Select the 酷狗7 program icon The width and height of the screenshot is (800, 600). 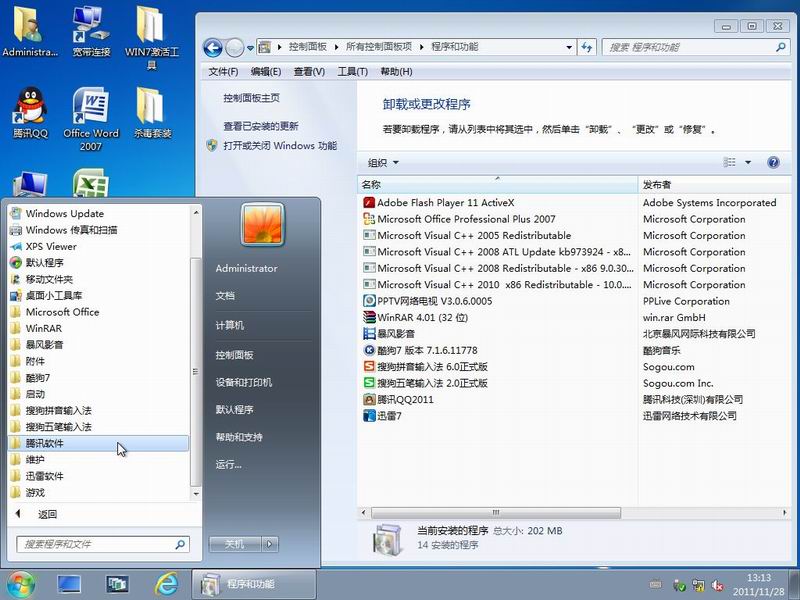tap(369, 350)
